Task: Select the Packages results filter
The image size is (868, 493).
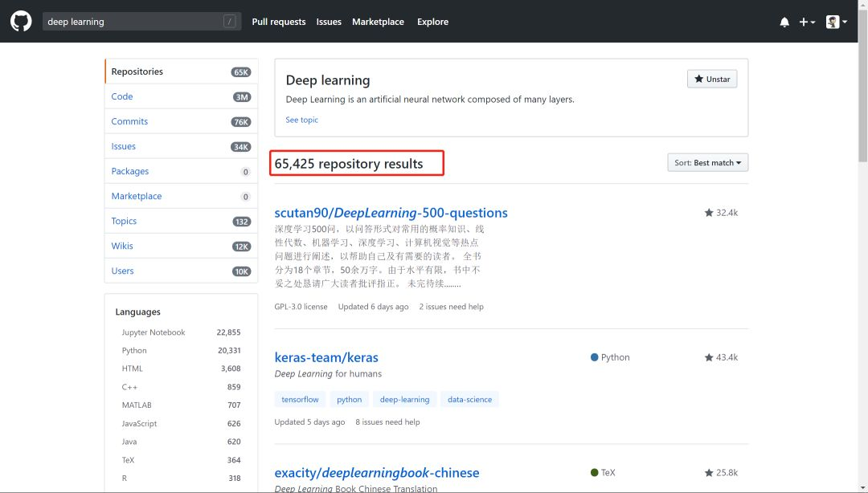Action: [x=181, y=171]
